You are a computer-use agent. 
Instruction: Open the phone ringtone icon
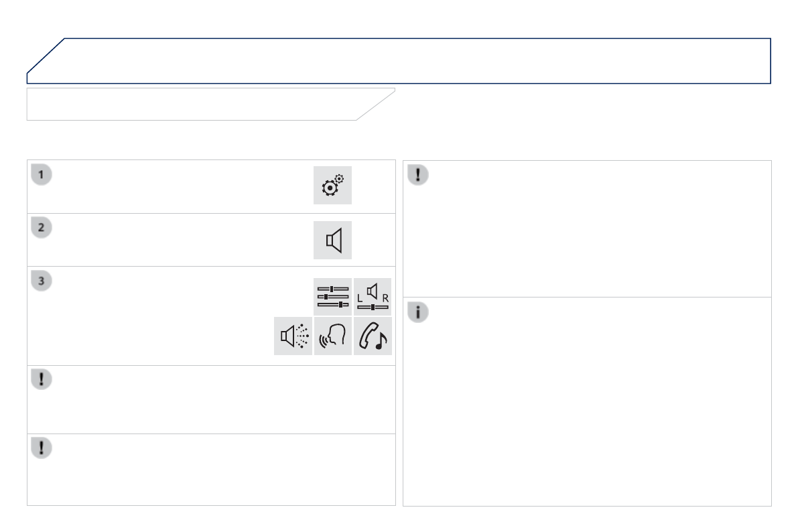click(373, 336)
